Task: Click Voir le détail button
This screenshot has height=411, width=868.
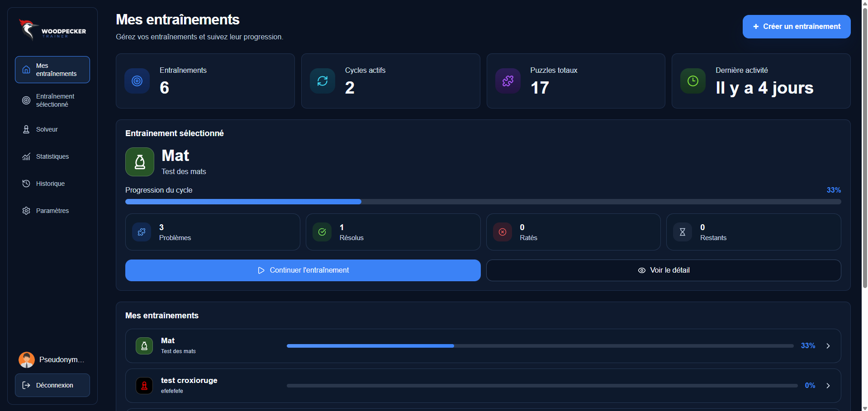Action: [664, 270]
